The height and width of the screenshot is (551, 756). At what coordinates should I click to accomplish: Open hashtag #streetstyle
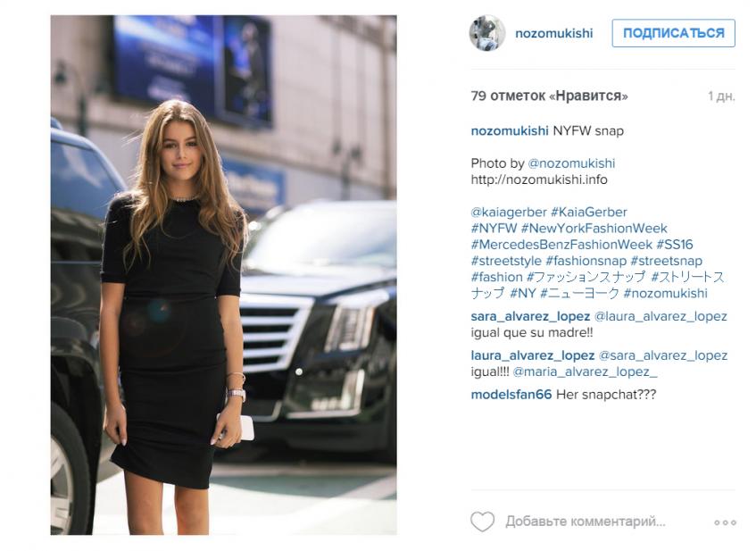click(506, 261)
